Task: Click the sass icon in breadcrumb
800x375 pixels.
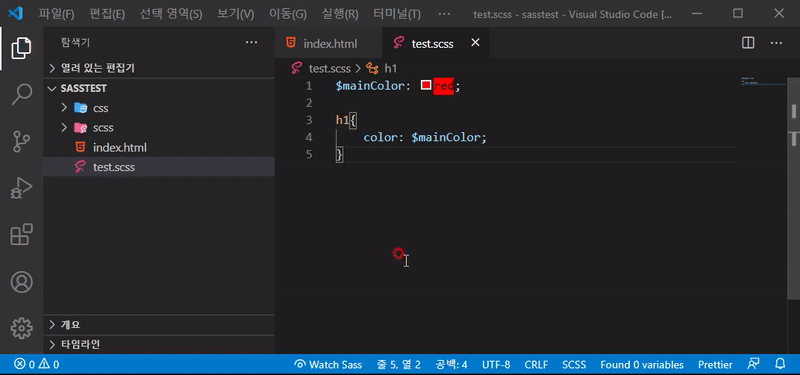Action: coord(296,68)
